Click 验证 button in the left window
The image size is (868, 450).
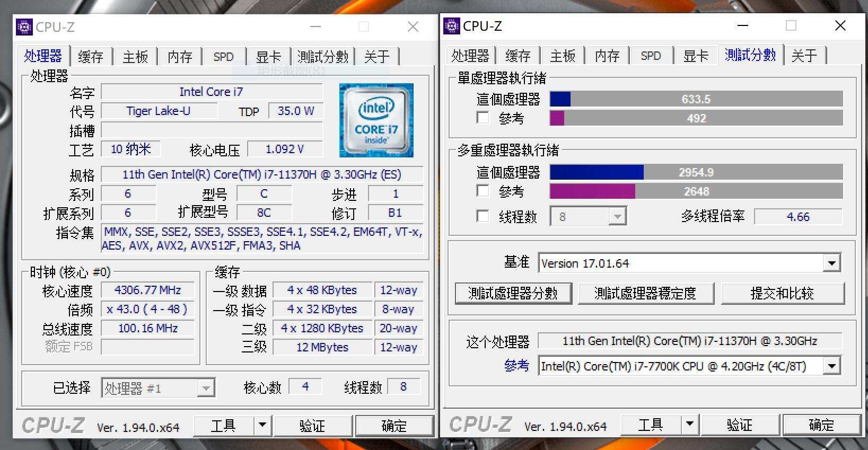(x=312, y=426)
